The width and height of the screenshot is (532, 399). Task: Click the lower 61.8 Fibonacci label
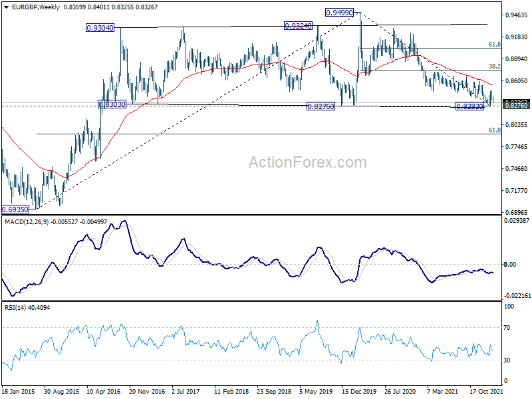click(494, 130)
